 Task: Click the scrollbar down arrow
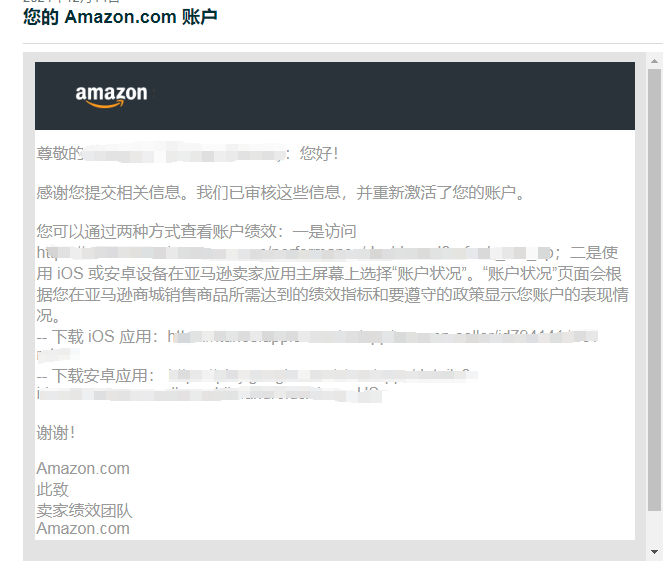coord(654,551)
